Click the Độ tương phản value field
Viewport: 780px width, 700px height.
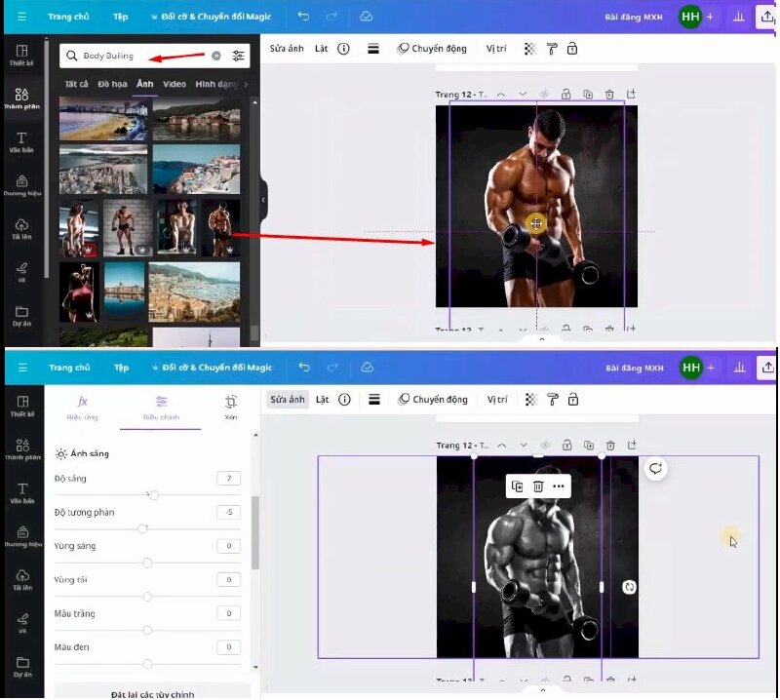click(x=228, y=512)
